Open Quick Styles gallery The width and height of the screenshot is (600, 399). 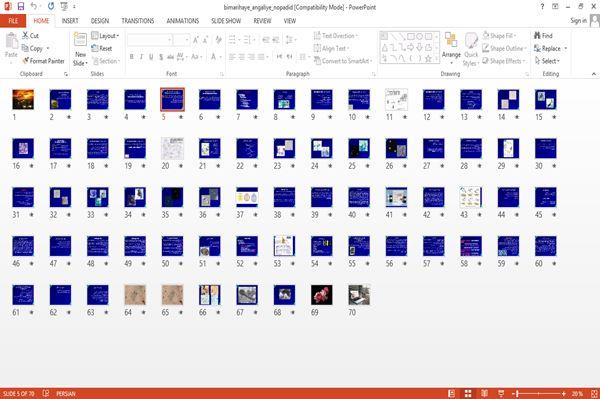(x=471, y=50)
